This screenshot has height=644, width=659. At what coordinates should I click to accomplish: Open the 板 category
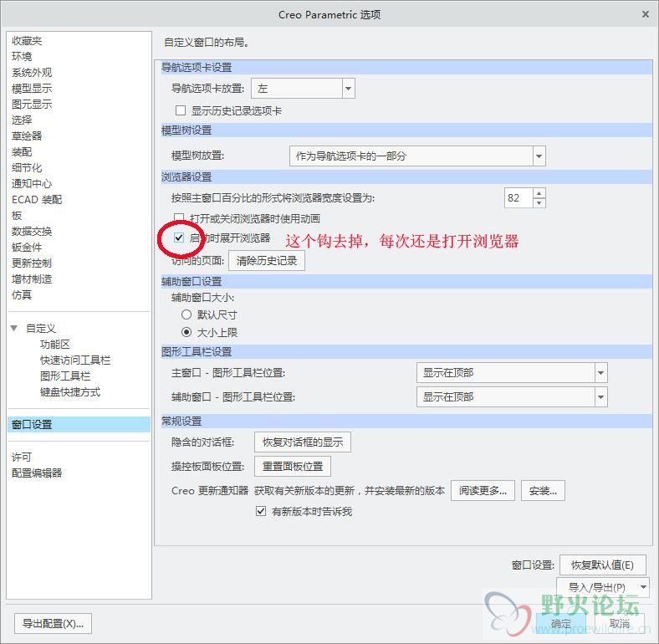click(x=17, y=215)
